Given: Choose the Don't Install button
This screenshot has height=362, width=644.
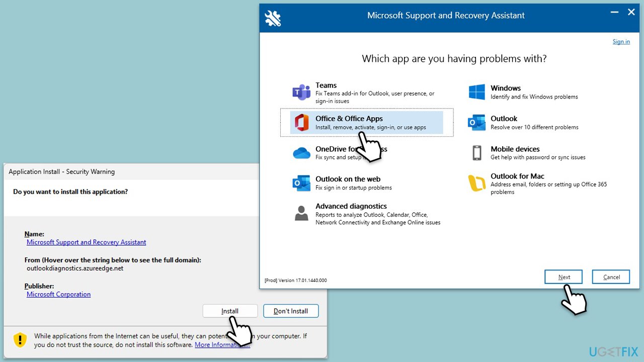Looking at the screenshot, I should coord(291,311).
